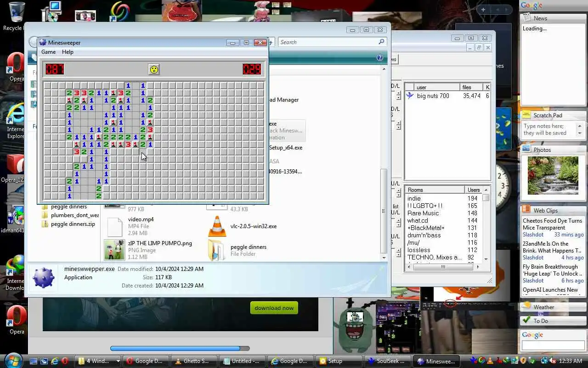
Task: Open 23andMe Is On the Brink clip
Action: 552,247
